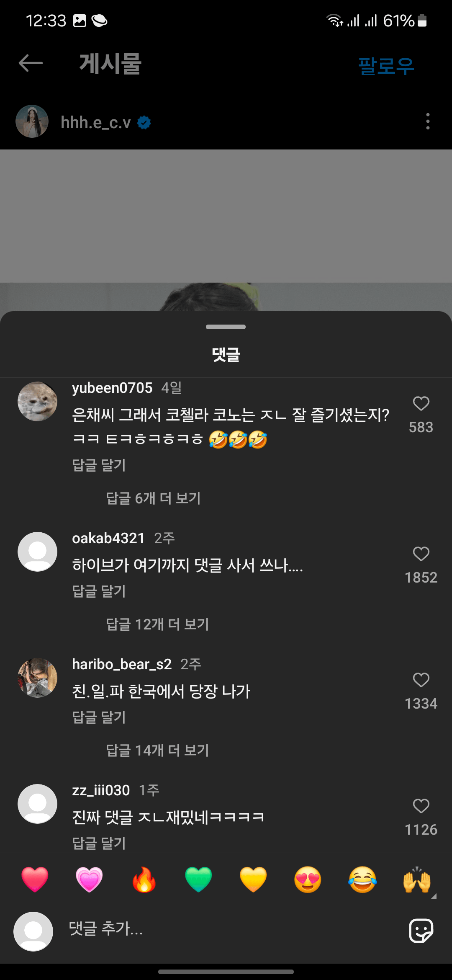Tap the raised hands emoji reaction
Screen dimensions: 452x980
[417, 879]
